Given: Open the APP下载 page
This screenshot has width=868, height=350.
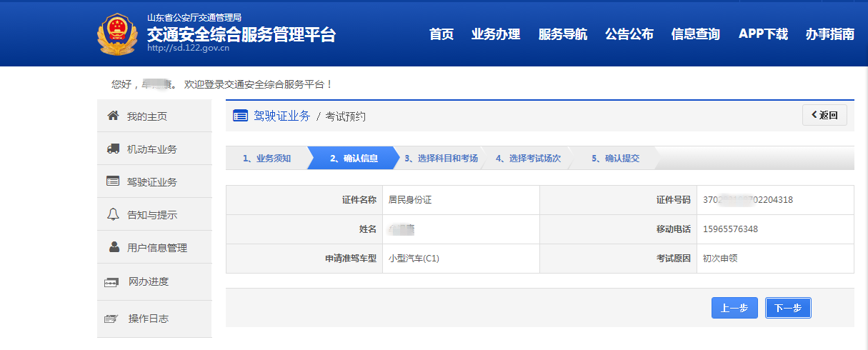Looking at the screenshot, I should (763, 34).
